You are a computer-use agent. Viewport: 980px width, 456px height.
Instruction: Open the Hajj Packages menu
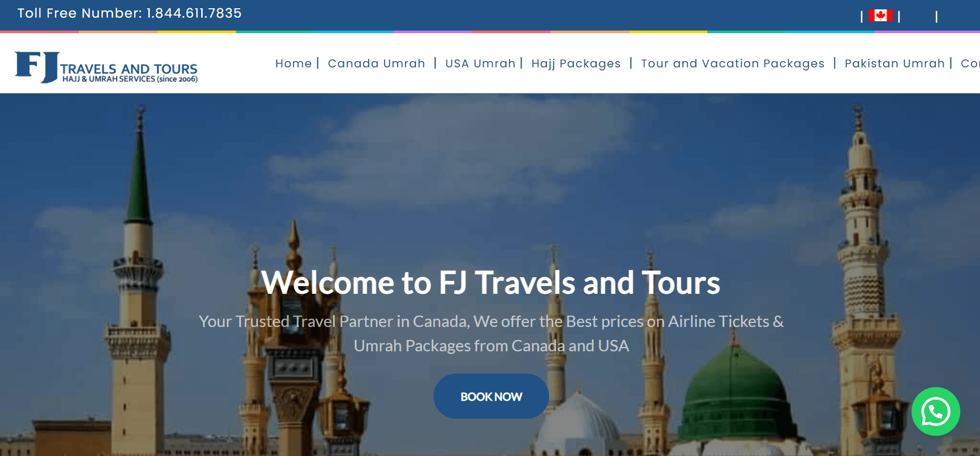point(576,64)
